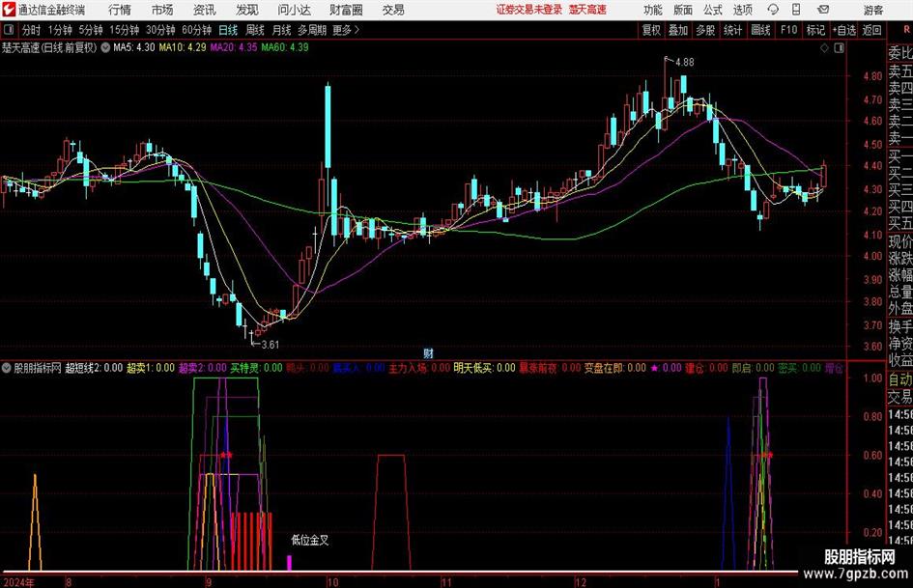913x588 pixels.
Task: Click the MA5: 4.30 indicator value
Action: coord(134,47)
